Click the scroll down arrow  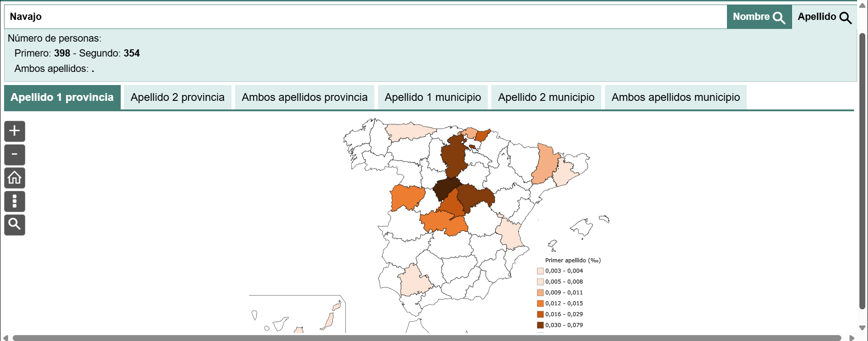coord(862,328)
